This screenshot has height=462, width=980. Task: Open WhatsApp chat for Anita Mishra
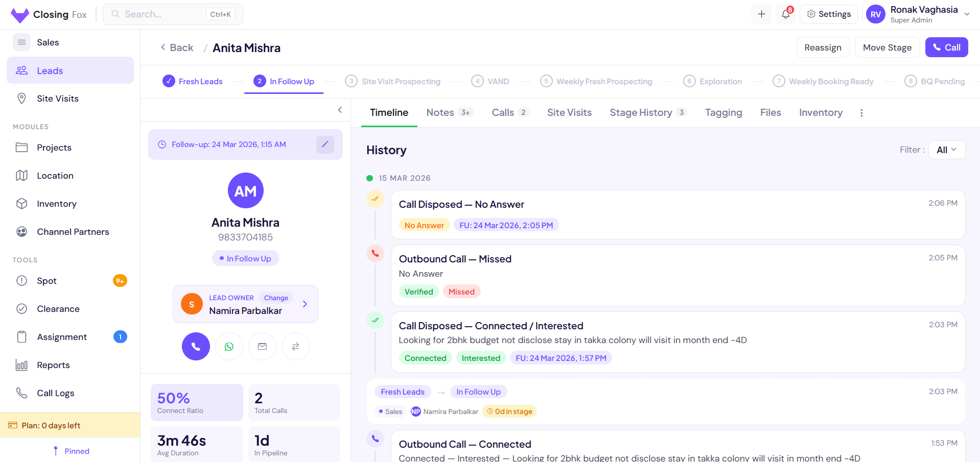point(229,346)
